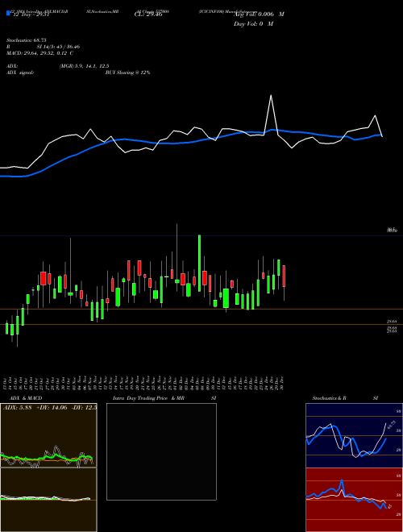Click the 'Intra Day Trading Price & MR' title

(x=148, y=398)
